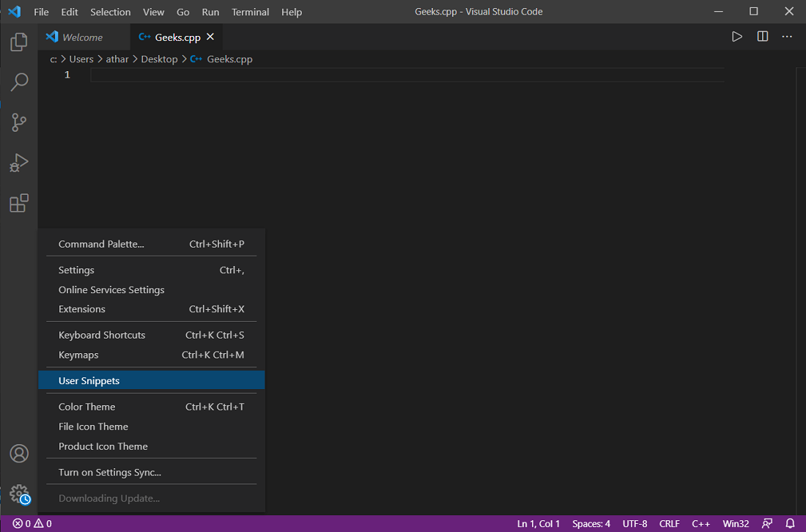This screenshot has height=532, width=806.
Task: Click the User Snippets entry
Action: (x=152, y=380)
